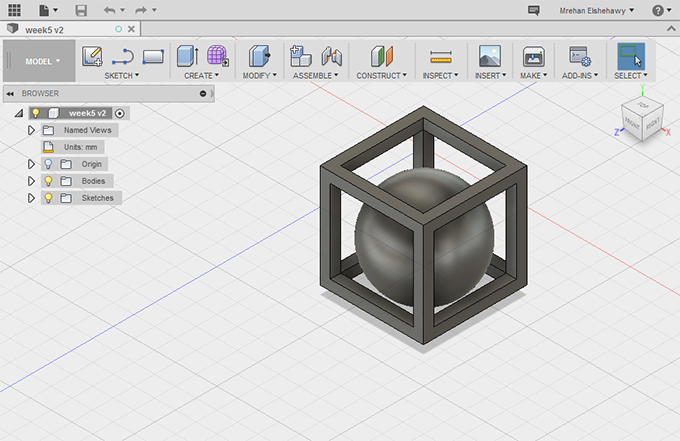This screenshot has height=441, width=680.
Task: Expand the Bodies folder arrow
Action: coord(31,181)
